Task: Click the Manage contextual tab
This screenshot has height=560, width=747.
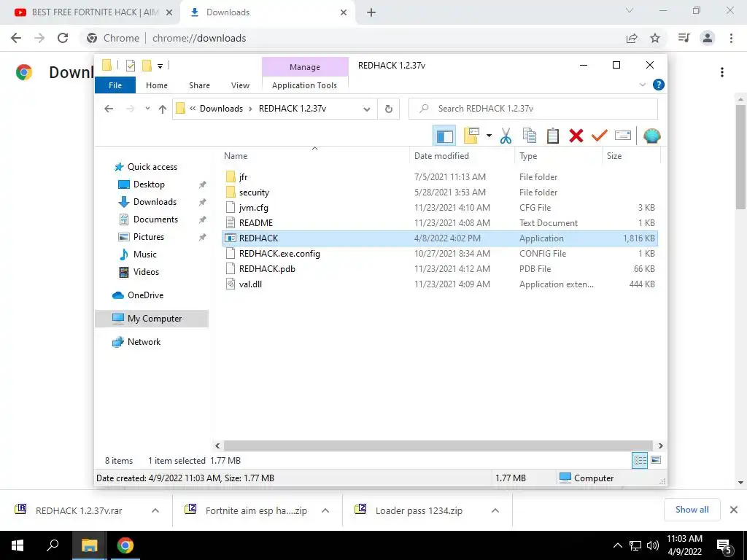Action: pos(305,67)
